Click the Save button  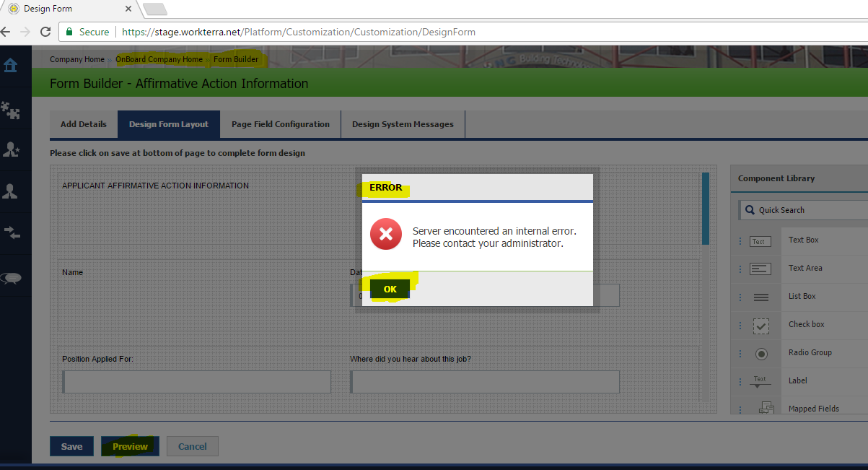(71, 446)
